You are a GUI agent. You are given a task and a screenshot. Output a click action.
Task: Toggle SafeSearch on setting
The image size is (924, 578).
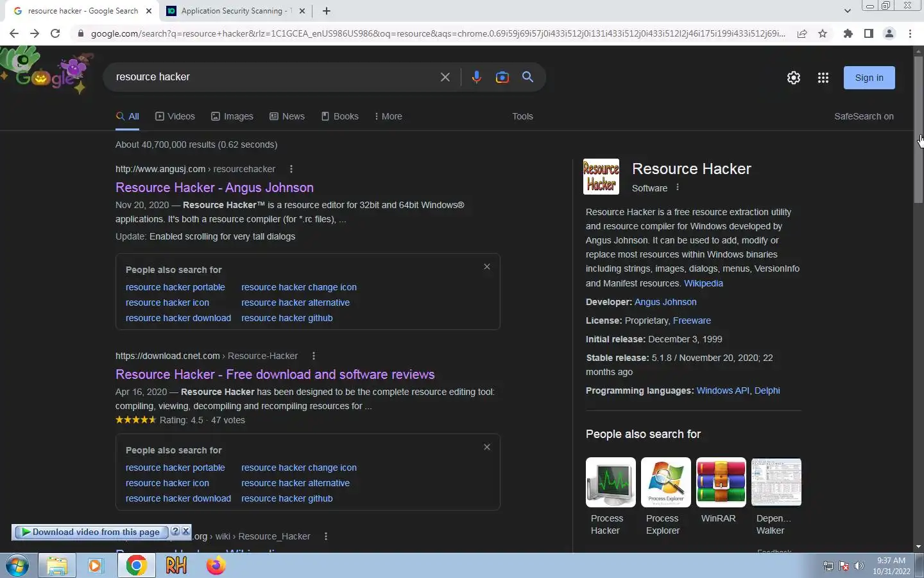[x=864, y=116]
